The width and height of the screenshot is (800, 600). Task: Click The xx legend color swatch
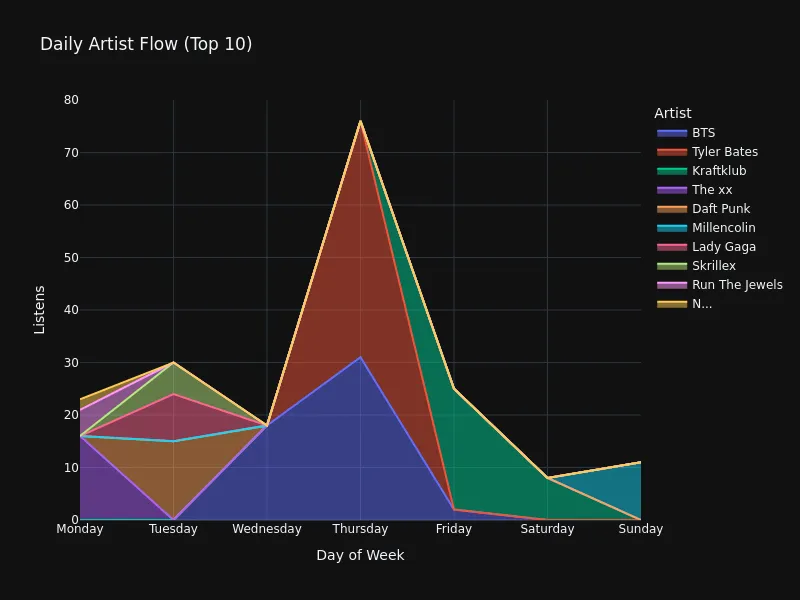(x=672, y=190)
